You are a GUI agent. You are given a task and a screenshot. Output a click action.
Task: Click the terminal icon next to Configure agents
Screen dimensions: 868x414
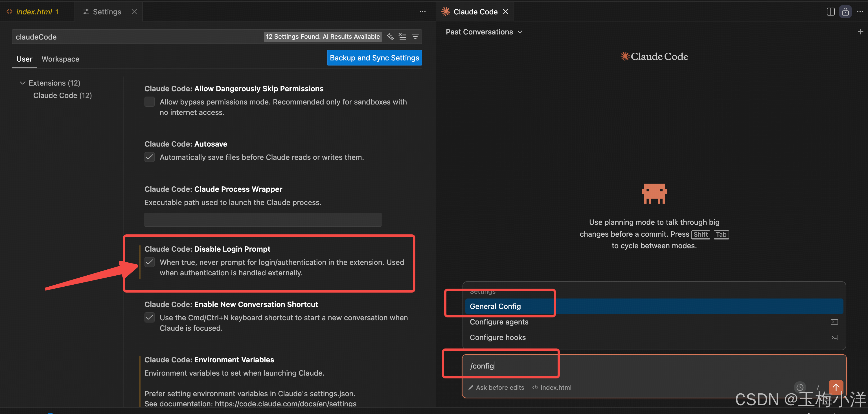coord(835,322)
